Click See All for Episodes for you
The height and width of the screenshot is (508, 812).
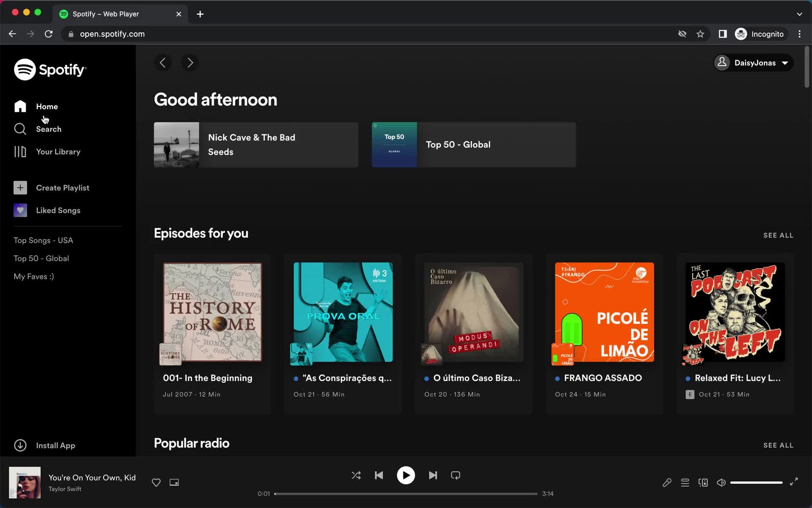click(778, 235)
